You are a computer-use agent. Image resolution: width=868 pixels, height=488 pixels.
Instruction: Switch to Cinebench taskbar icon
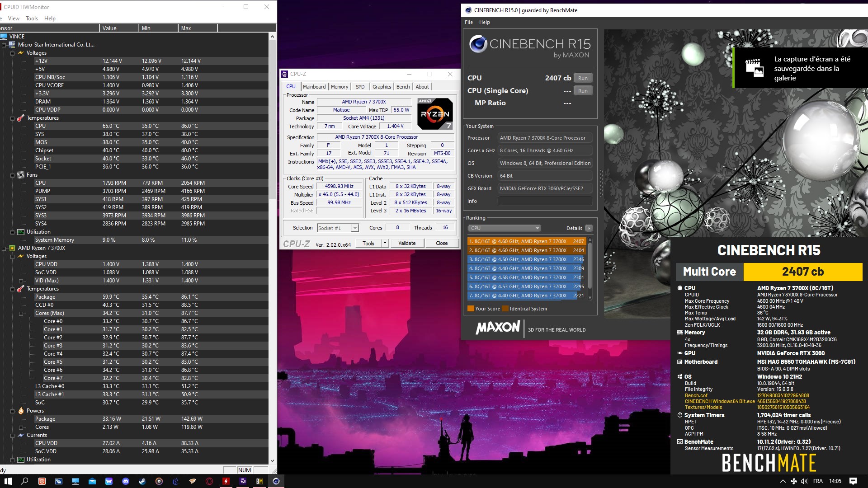pos(276,481)
